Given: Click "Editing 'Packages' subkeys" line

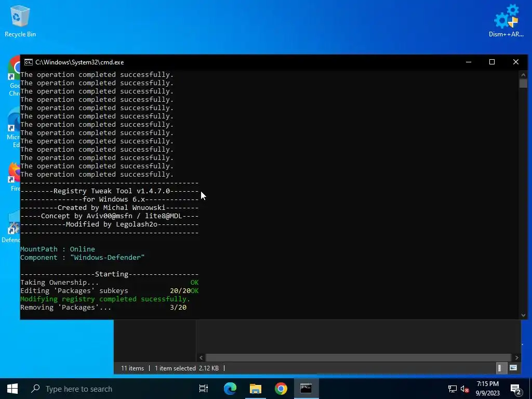Looking at the screenshot, I should pos(109,291).
